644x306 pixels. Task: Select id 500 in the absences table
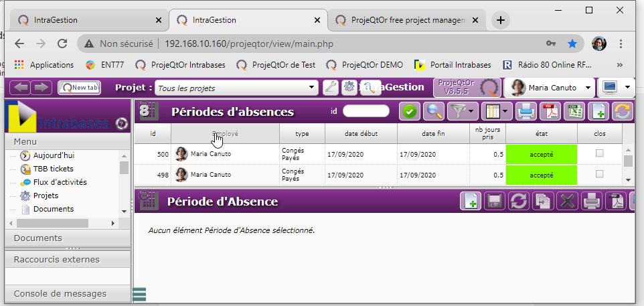[x=163, y=155]
